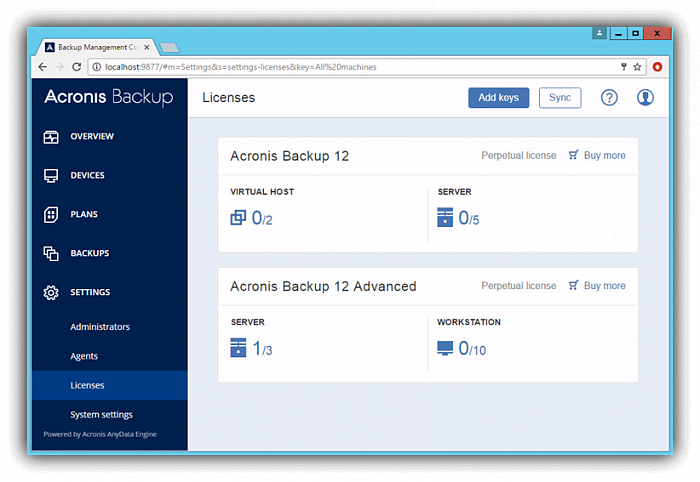Viewport: 700px width, 482px height.
Task: Select PLANS label in sidebar
Action: coord(84,215)
